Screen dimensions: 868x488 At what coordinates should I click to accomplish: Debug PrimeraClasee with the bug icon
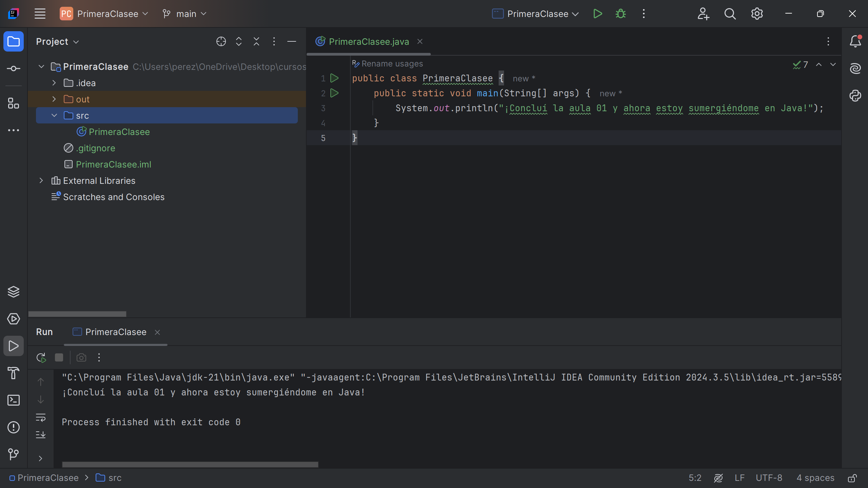tap(621, 14)
